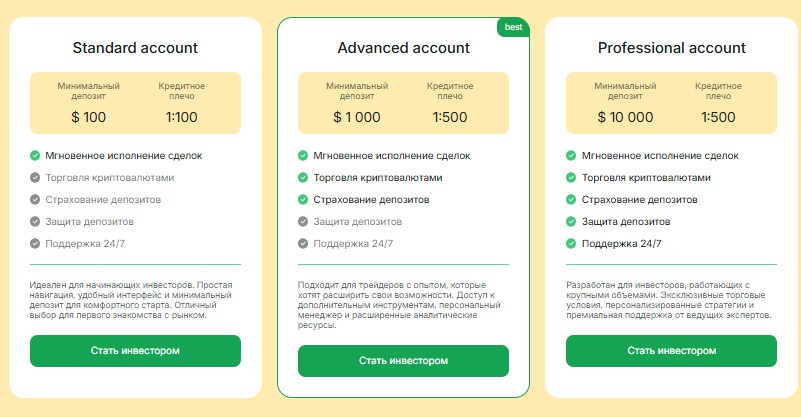Click Advanced account's Стать инвестором button
The height and width of the screenshot is (417, 801).
coord(404,361)
